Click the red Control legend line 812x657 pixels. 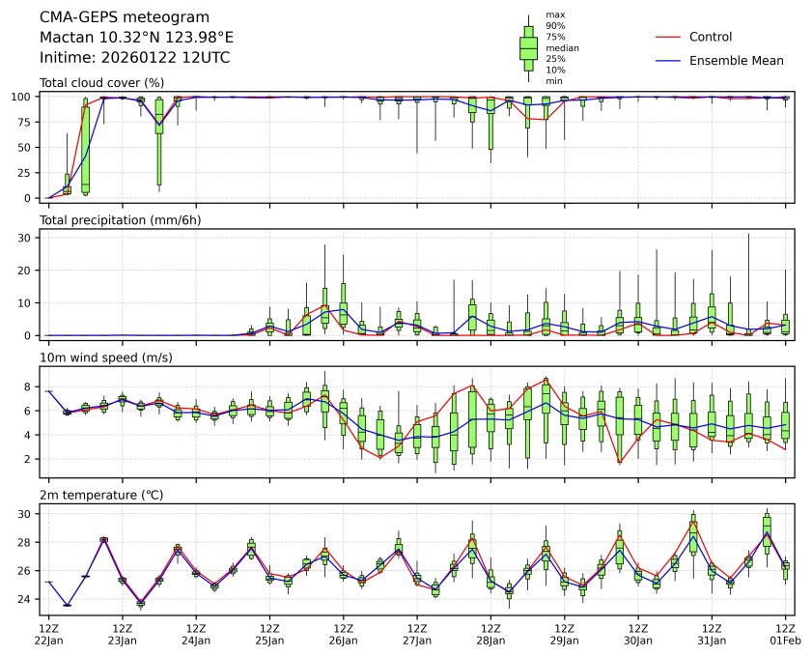coord(669,37)
